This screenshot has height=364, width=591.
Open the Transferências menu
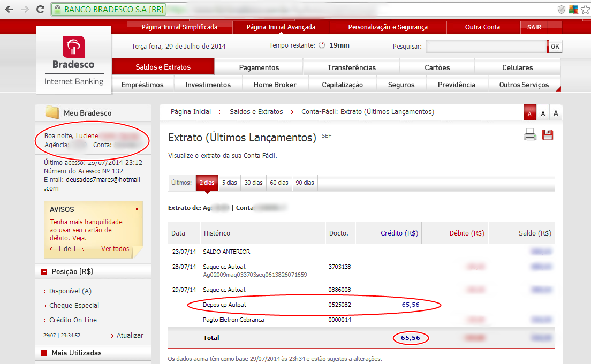351,67
